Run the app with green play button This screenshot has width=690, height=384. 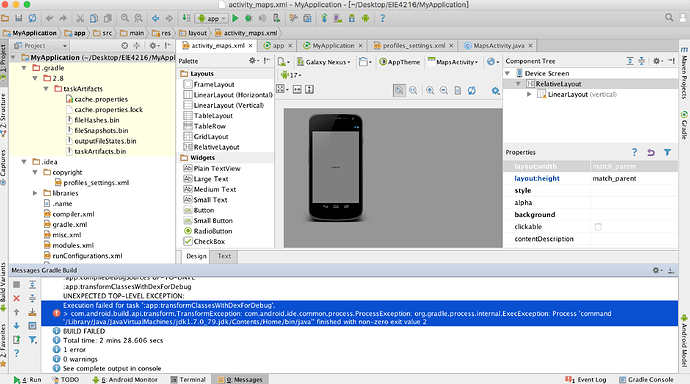click(235, 18)
